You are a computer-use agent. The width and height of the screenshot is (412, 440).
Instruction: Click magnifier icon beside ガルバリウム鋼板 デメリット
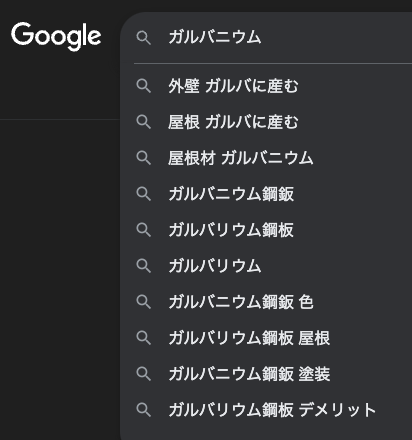click(x=144, y=410)
